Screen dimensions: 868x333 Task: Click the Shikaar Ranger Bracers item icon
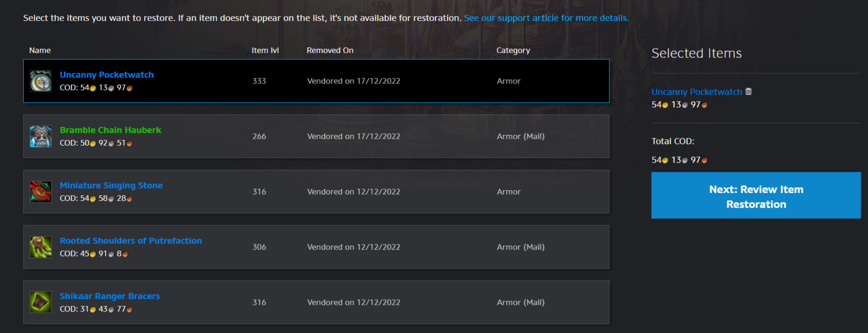[40, 301]
